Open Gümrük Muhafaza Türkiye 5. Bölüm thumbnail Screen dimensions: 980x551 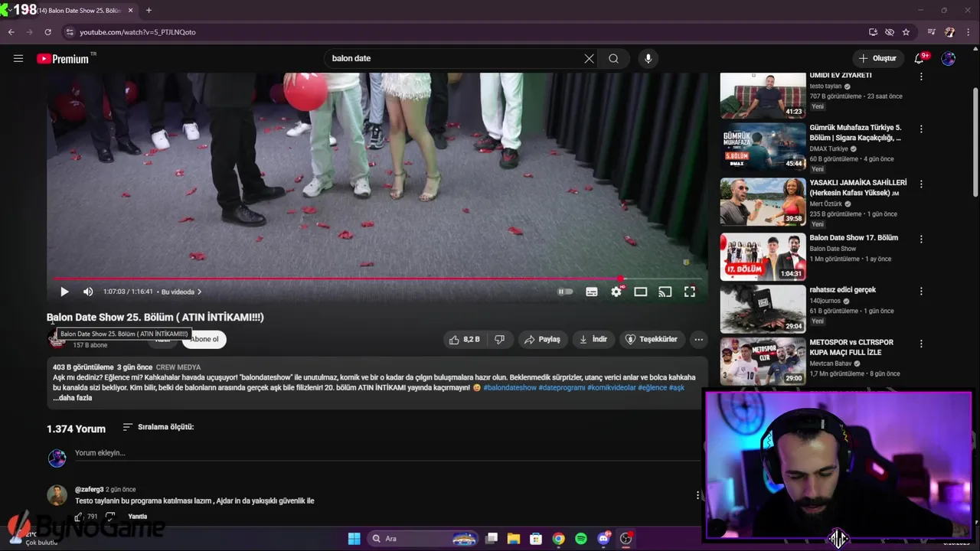tap(763, 147)
